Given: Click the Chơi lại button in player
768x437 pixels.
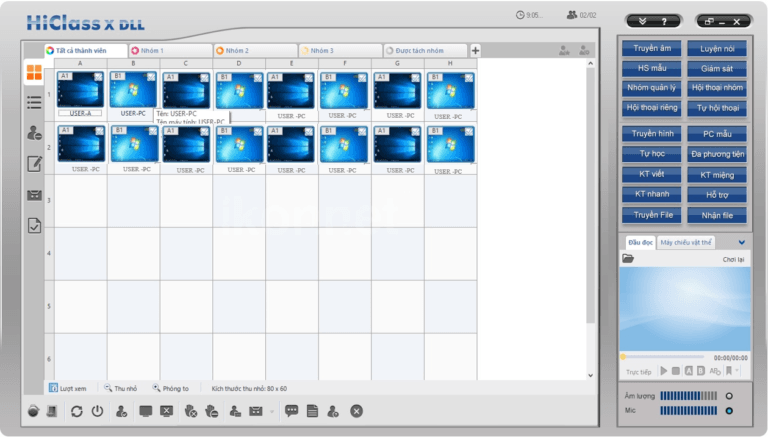Looking at the screenshot, I should coord(733,259).
